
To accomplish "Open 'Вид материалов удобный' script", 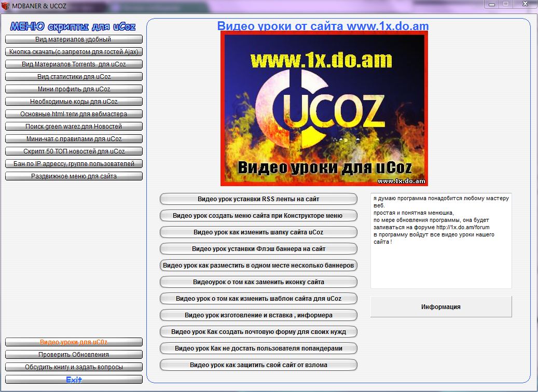I will 74,39.
